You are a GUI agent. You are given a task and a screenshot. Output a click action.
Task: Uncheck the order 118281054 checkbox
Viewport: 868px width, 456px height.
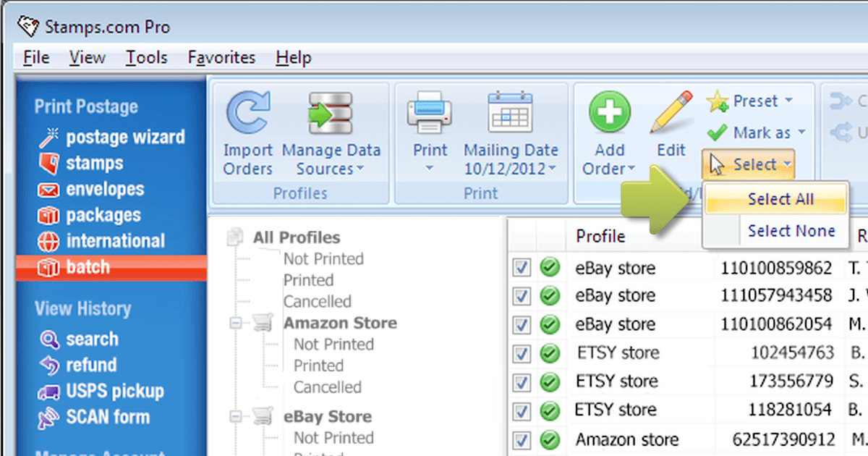click(x=522, y=411)
